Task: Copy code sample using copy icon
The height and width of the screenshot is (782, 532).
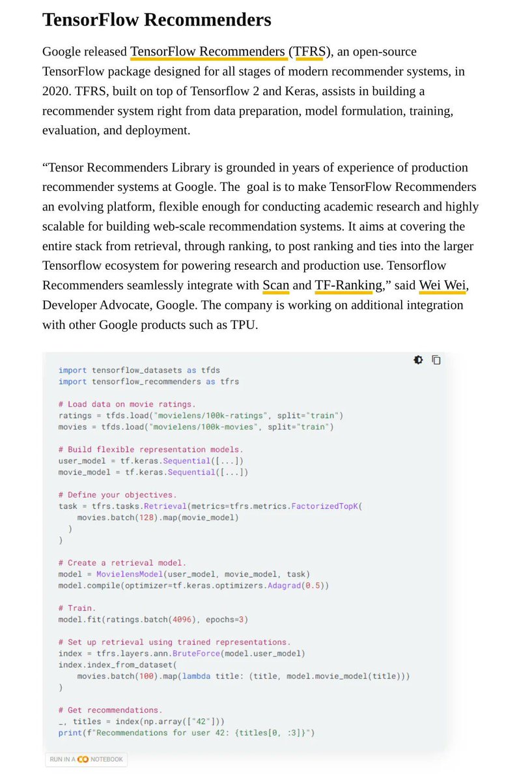Action: [x=436, y=360]
